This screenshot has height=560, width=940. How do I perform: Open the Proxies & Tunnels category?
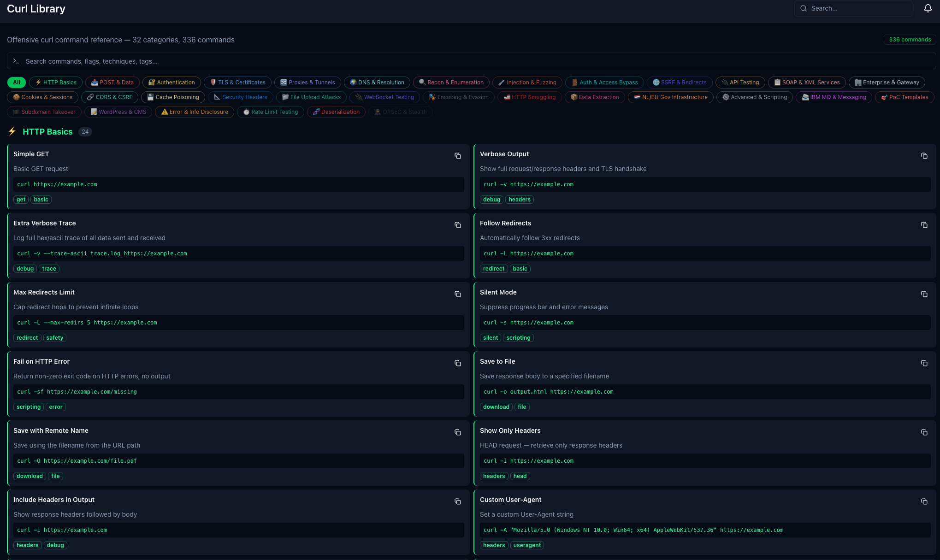(307, 82)
